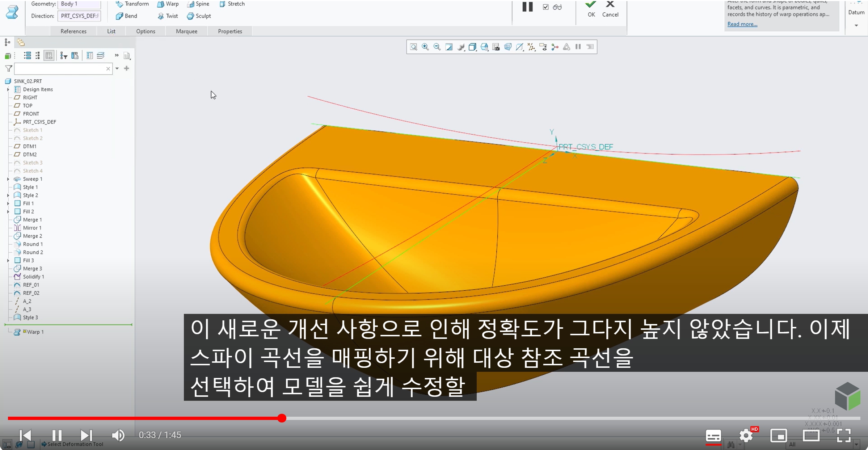Click the Transform warp tool
Viewport: 868px width, 450px height.
pos(132,4)
